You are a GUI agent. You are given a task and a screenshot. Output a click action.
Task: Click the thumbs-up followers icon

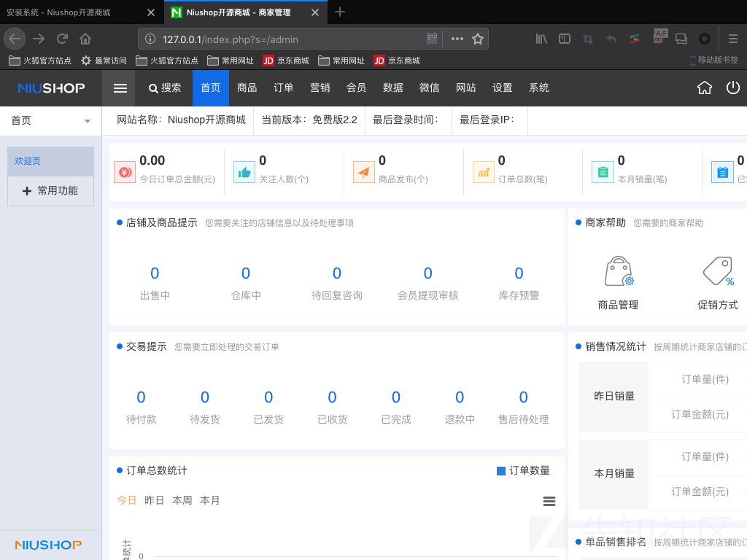(x=244, y=172)
